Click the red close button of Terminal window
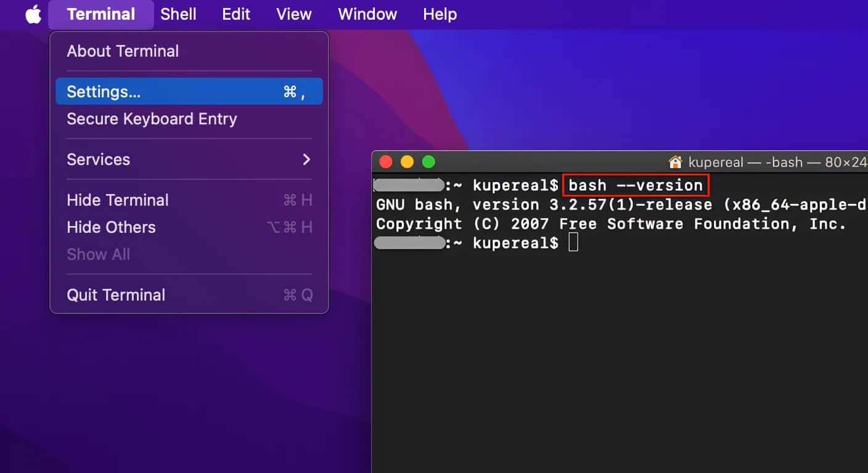The image size is (868, 473). [386, 162]
